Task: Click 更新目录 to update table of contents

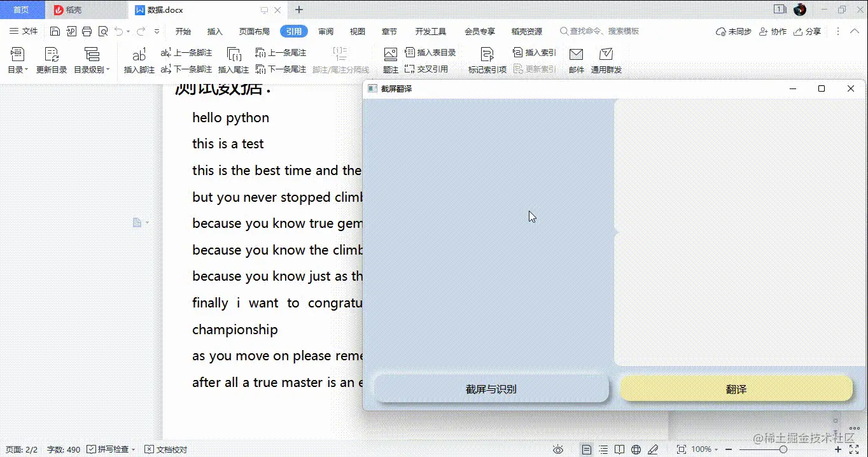Action: point(52,60)
